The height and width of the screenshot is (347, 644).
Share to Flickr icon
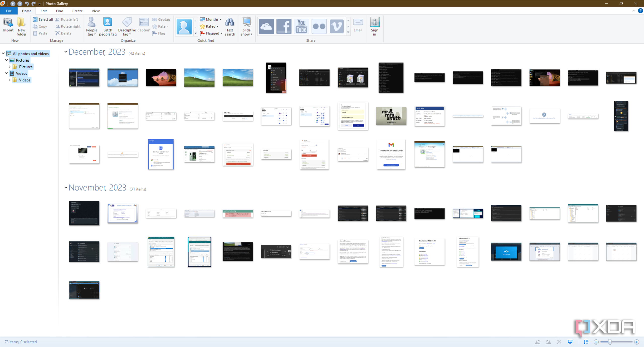click(x=319, y=26)
